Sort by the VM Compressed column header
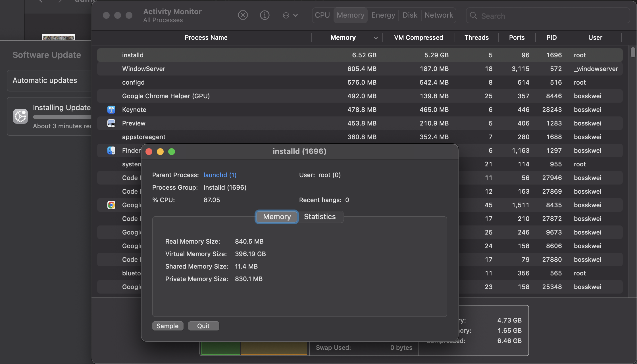Screen dimensions: 637x364 (x=418, y=37)
